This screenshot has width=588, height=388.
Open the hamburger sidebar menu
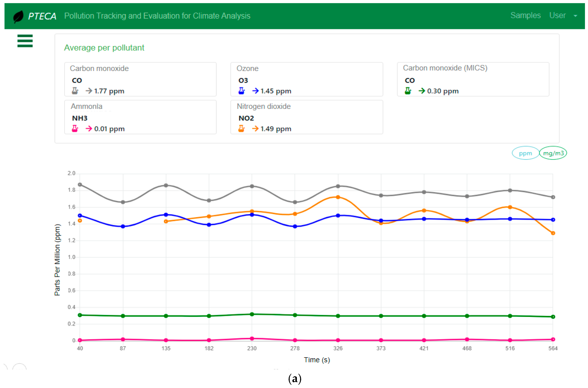click(25, 41)
